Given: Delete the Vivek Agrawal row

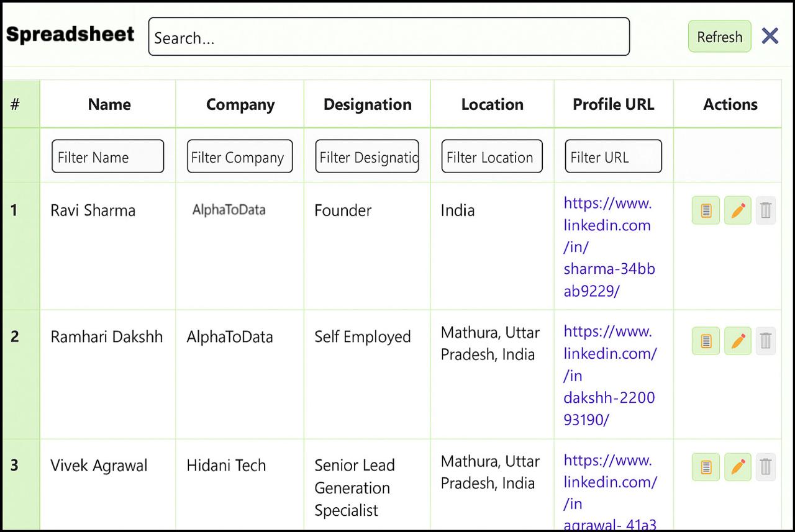Looking at the screenshot, I should click(x=766, y=467).
